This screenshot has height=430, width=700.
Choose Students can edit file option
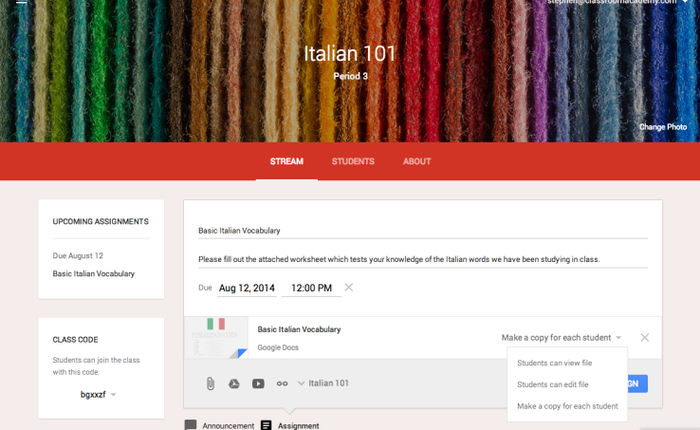click(552, 384)
